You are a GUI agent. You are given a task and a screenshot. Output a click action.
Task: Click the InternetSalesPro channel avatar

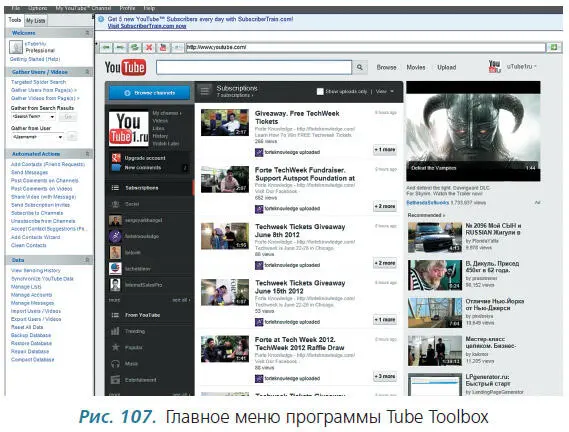(x=115, y=285)
